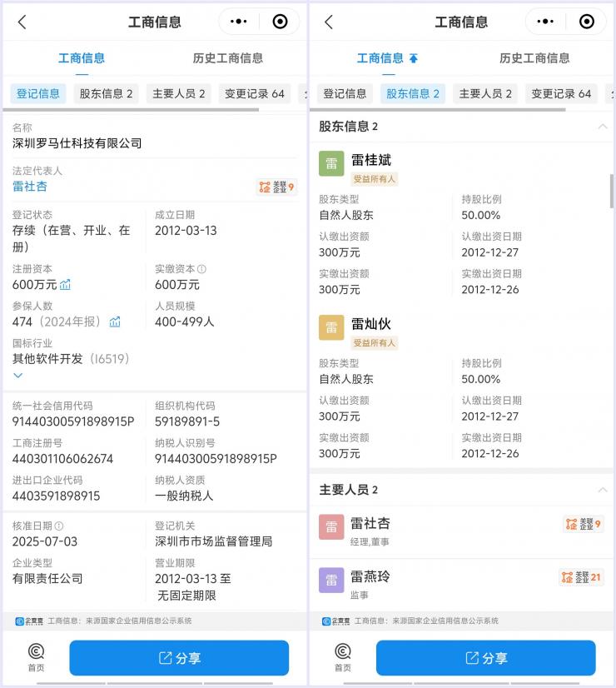This screenshot has width=616, height=688.
Task: Select 变更记录 64 chip in left panel
Action: pyautogui.click(x=255, y=93)
